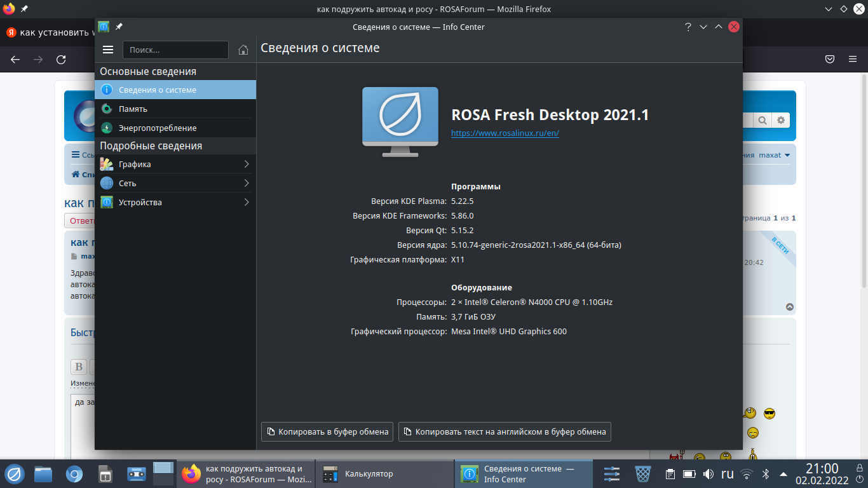Insert the sunglasses smiley
868x488 pixels.
point(770,414)
